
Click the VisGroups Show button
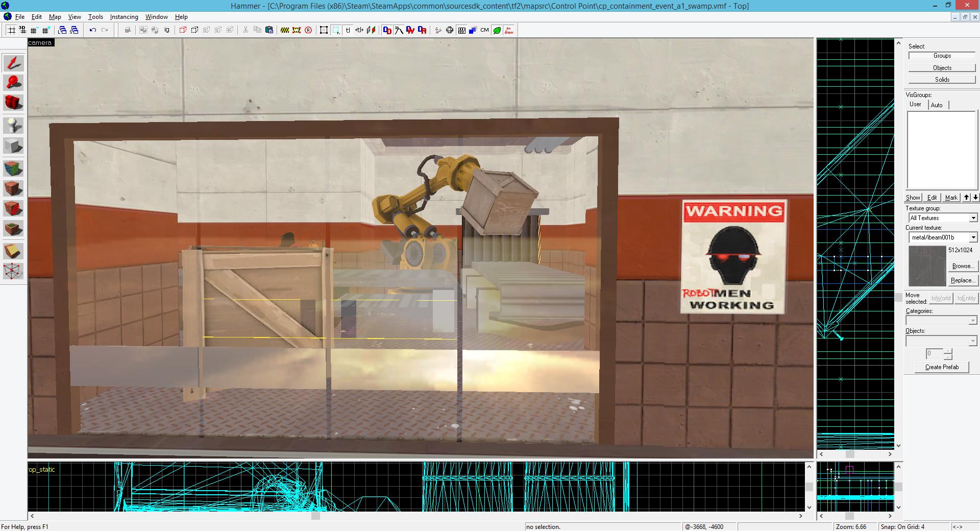click(913, 198)
